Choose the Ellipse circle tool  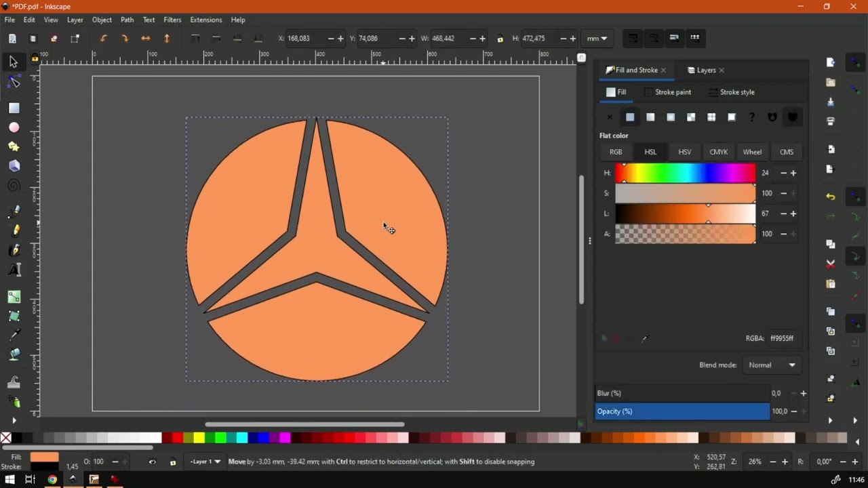[14, 127]
